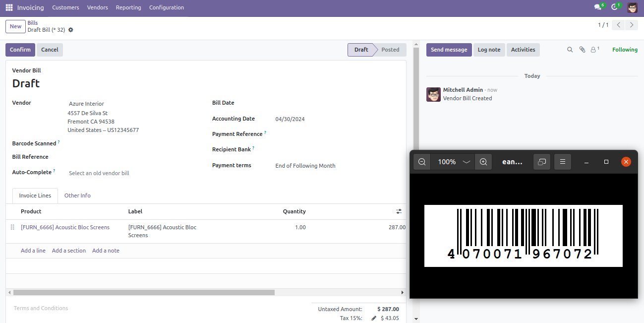Click Log note in the chatter

point(489,50)
